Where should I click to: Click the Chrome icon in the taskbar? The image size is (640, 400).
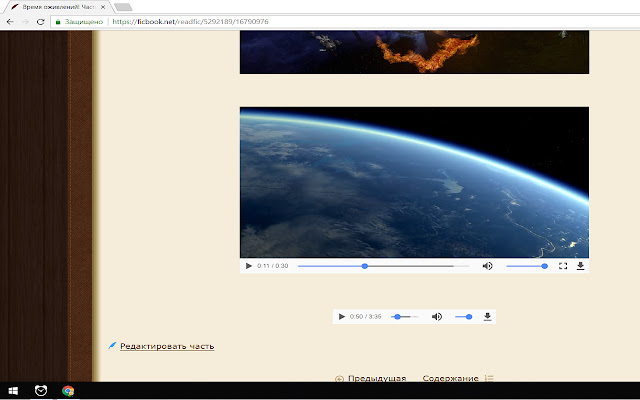click(x=68, y=391)
